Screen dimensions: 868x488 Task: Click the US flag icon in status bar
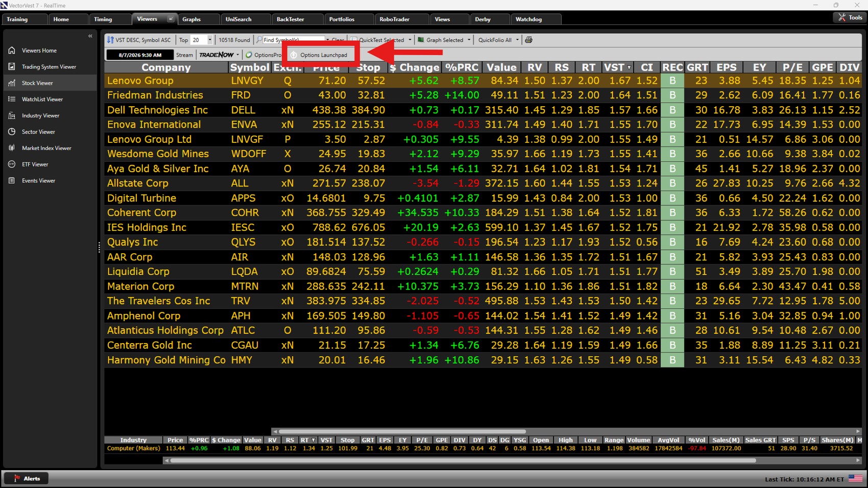pos(855,478)
